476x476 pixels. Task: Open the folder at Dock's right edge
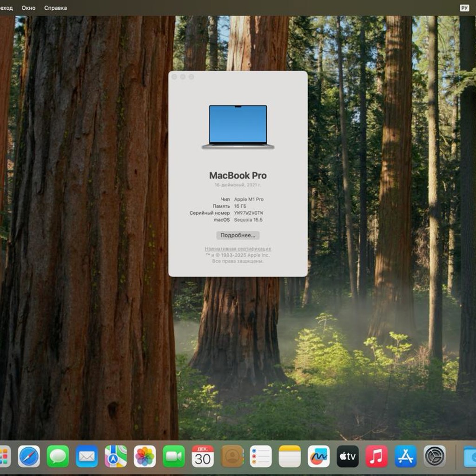(469, 456)
